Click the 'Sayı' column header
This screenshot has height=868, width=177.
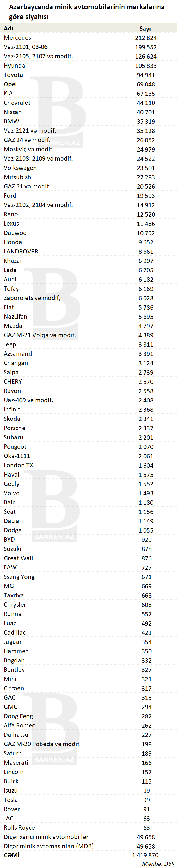click(145, 29)
